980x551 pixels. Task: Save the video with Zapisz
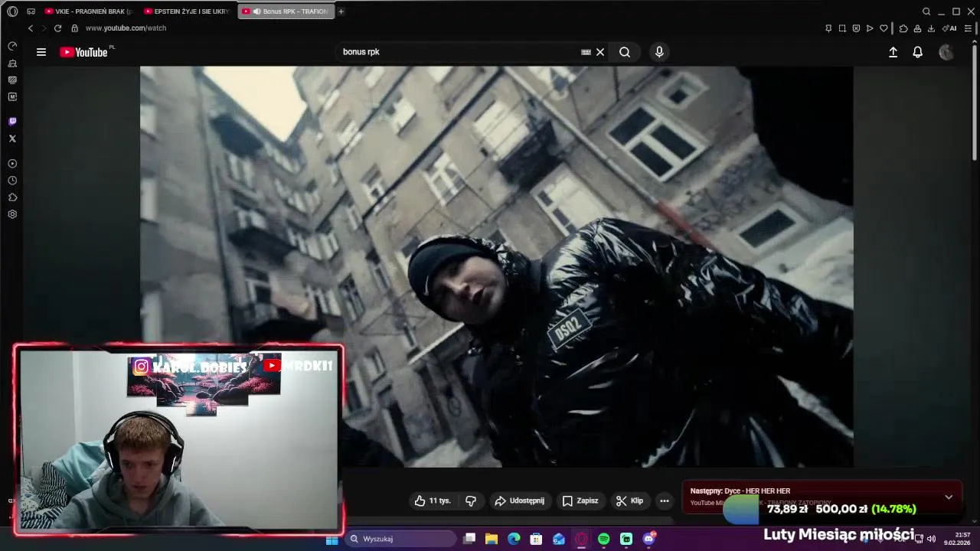580,500
